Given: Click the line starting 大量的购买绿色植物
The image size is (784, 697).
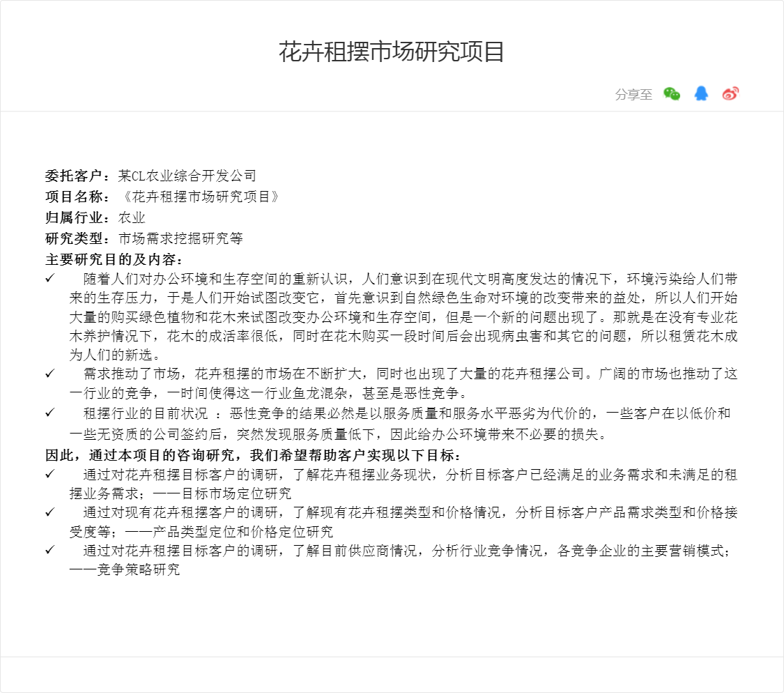Looking at the screenshot, I should click(x=403, y=317).
